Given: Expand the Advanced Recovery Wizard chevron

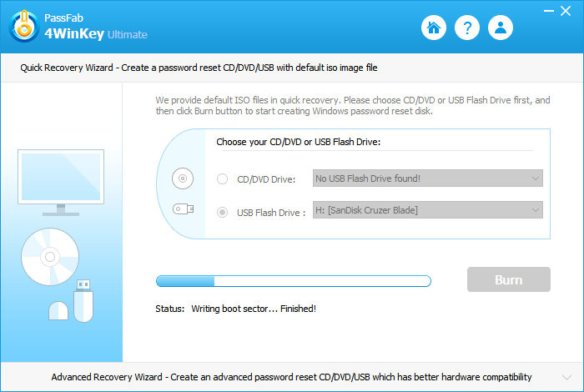Looking at the screenshot, I should pos(566,378).
